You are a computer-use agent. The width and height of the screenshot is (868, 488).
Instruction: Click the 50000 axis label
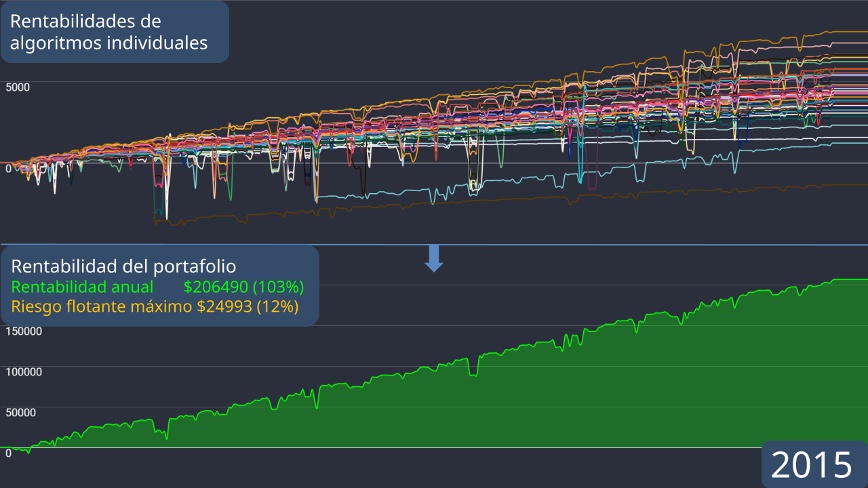pyautogui.click(x=21, y=412)
